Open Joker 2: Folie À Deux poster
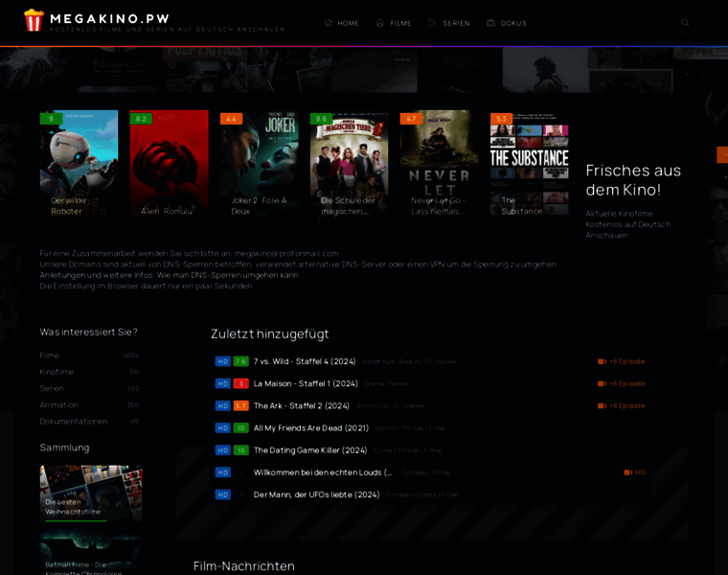This screenshot has width=728, height=575. click(x=259, y=163)
